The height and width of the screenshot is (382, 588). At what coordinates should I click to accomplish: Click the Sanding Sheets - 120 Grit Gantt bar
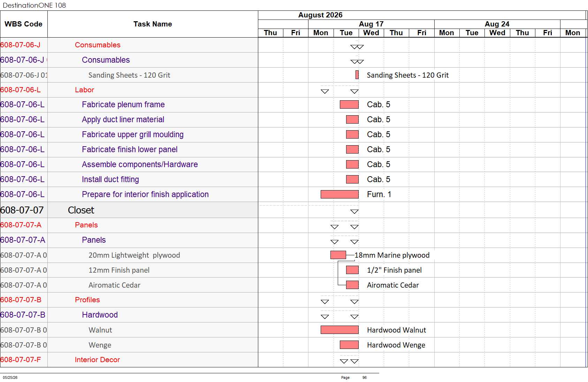357,75
